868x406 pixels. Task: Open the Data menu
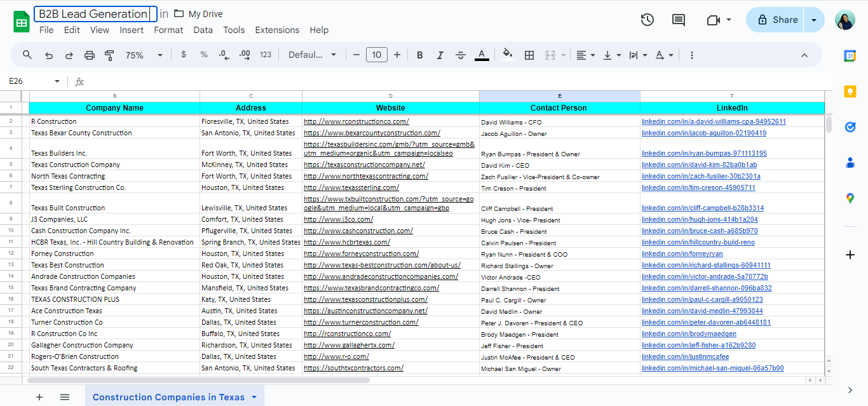(203, 30)
